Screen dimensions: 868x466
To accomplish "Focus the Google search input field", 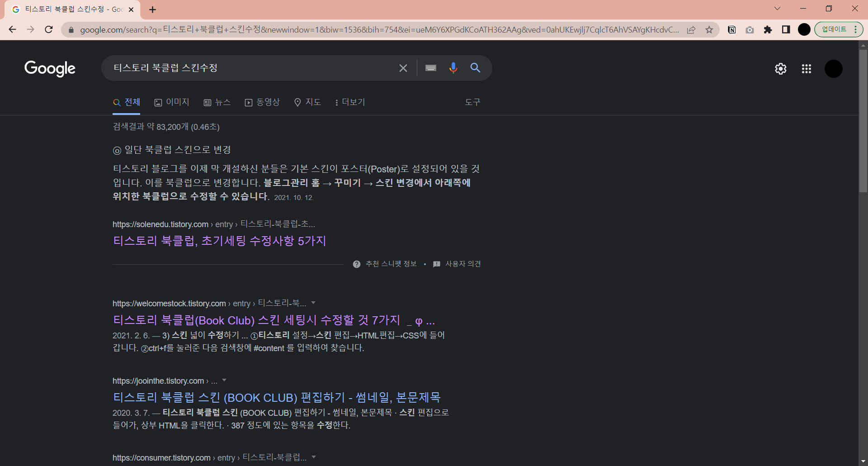I will tap(253, 68).
